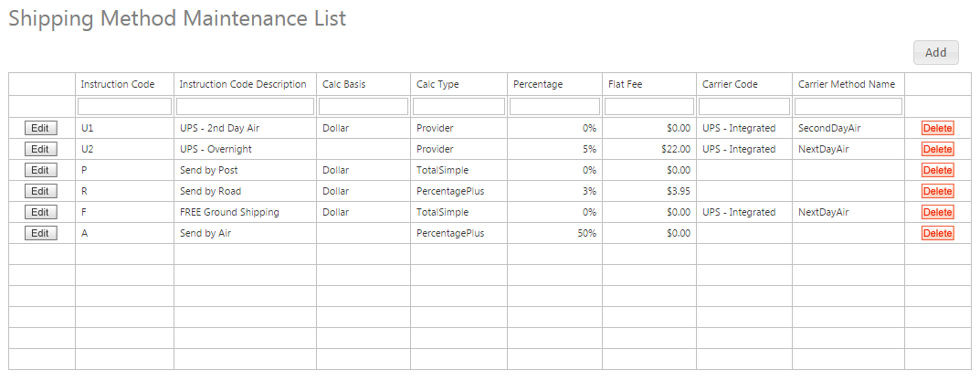Edit the Send by Air row
The width and height of the screenshot is (980, 381).
pyautogui.click(x=40, y=233)
